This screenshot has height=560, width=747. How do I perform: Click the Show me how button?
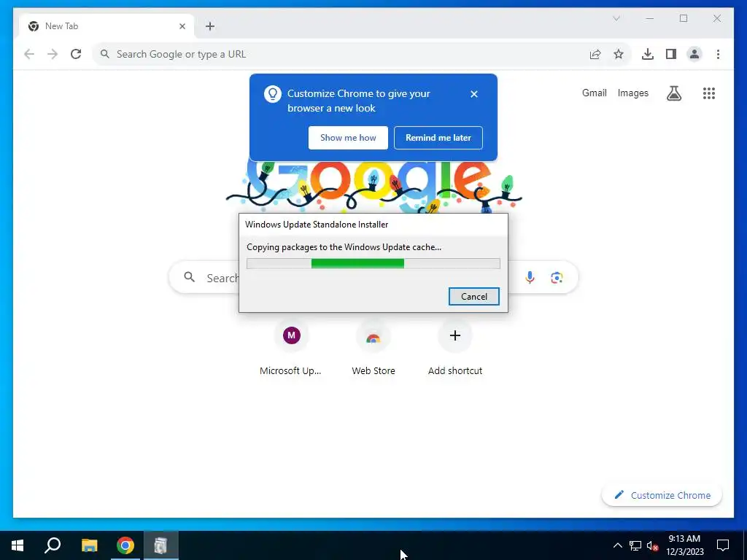(348, 138)
